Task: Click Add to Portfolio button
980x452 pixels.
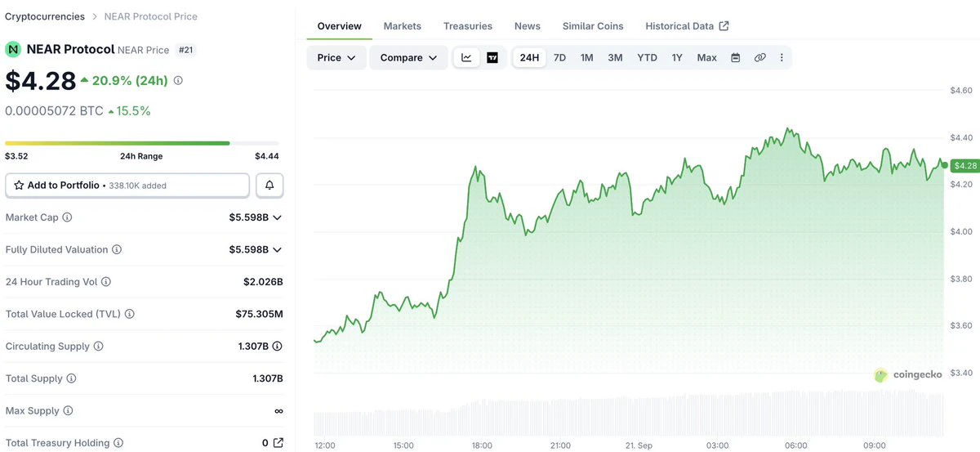Action: (127, 186)
